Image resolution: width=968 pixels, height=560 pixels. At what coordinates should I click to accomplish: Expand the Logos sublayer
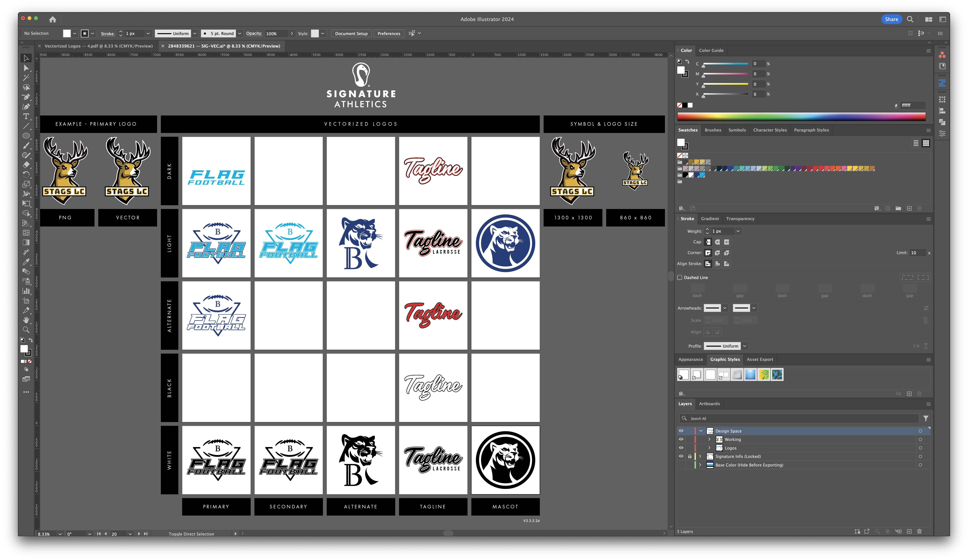click(709, 448)
